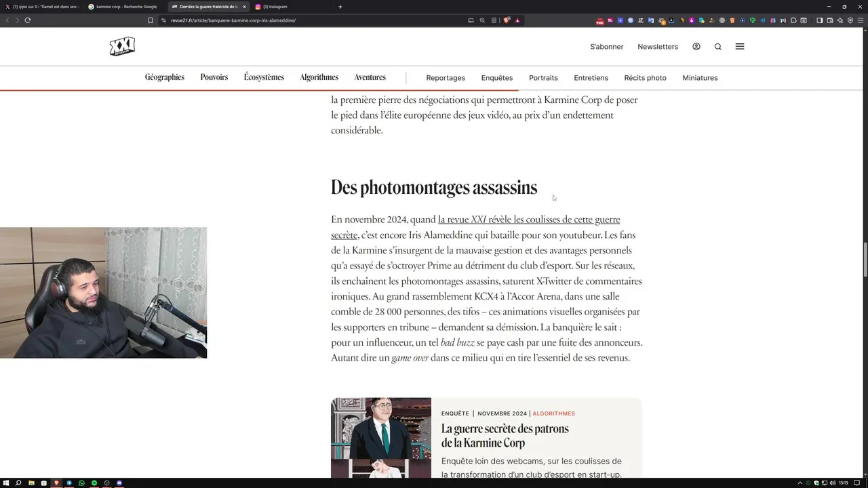
Task: Open the Aventures section
Action: (x=370, y=77)
